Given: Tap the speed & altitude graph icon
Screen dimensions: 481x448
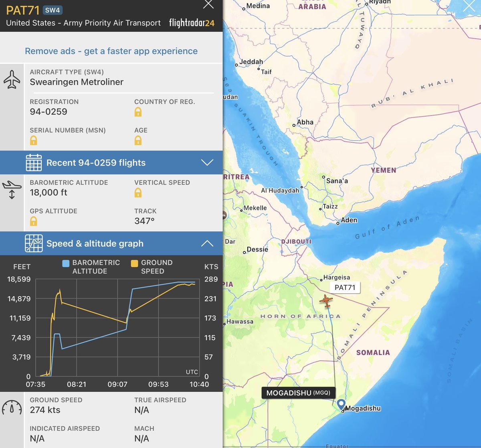Looking at the screenshot, I should (34, 243).
